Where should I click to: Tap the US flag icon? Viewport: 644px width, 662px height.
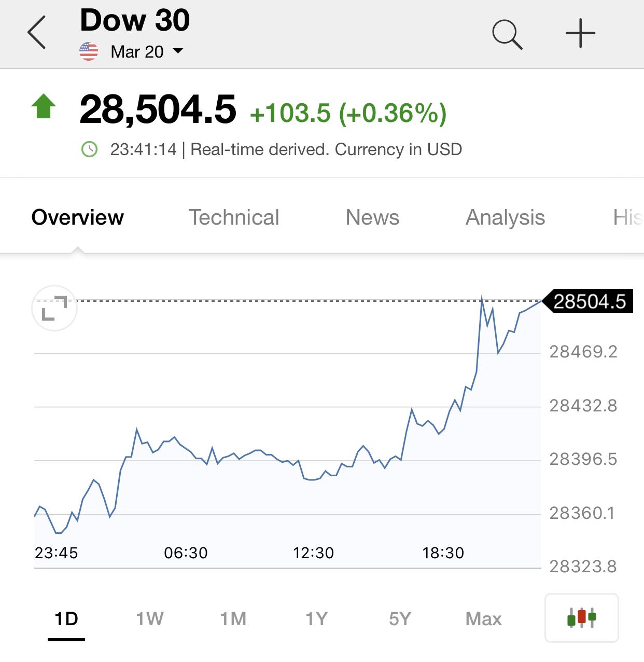(89, 51)
